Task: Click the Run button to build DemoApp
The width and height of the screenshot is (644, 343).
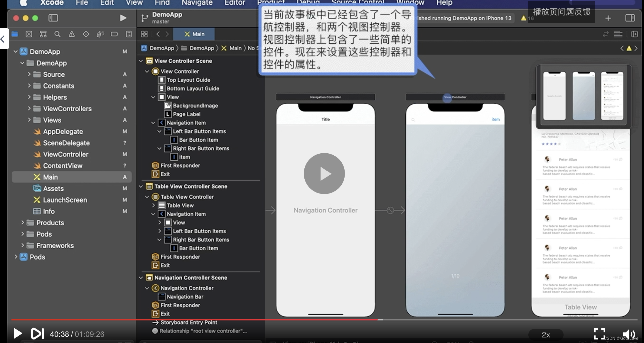Action: tap(123, 18)
